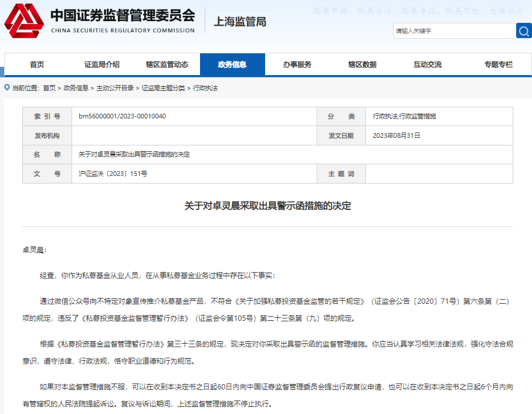Select 辖区数据 from the navigation bar
The height and width of the screenshot is (414, 532).
(365, 65)
